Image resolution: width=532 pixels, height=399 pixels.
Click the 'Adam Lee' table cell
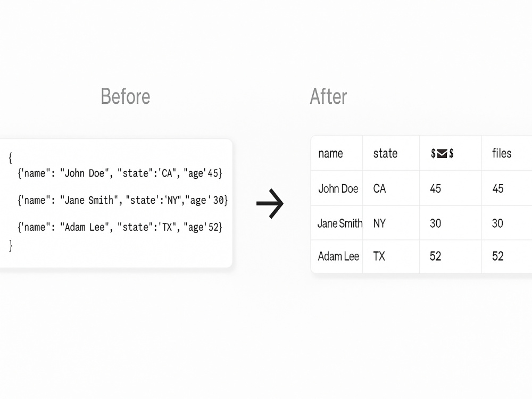(x=338, y=256)
